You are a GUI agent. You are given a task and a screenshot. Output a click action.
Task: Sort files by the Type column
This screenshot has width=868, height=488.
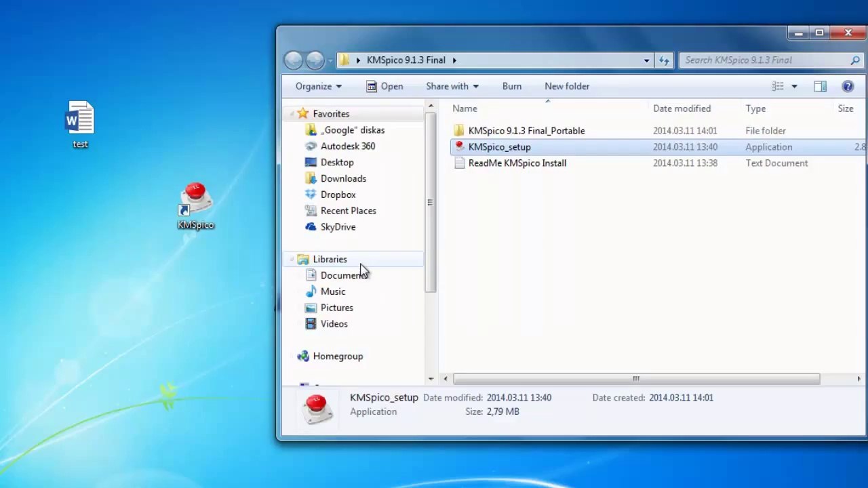[755, 108]
